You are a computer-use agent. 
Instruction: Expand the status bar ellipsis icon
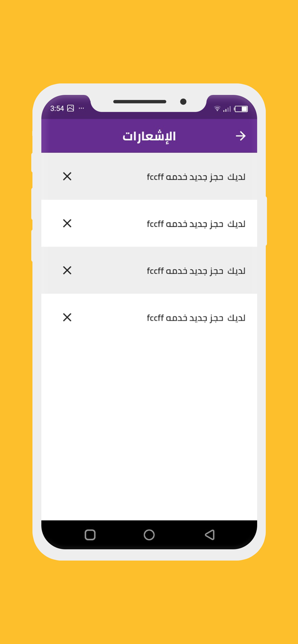coord(81,108)
